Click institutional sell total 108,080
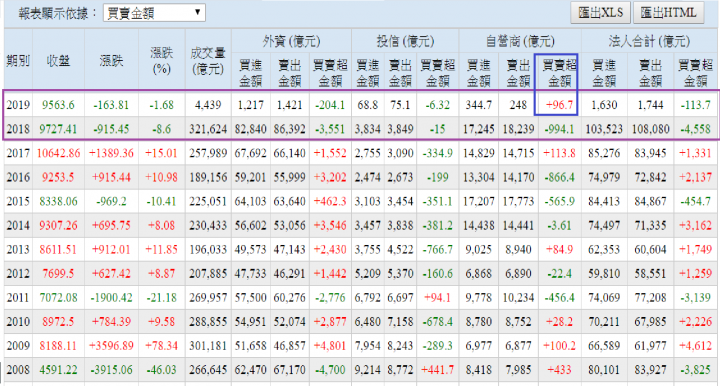This screenshot has width=720, height=386. click(650, 129)
